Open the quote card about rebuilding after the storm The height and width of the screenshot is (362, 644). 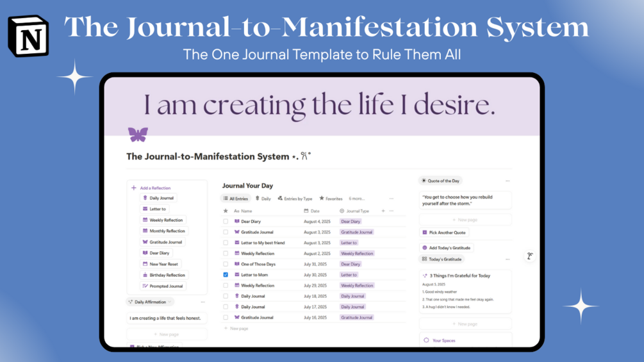coord(465,201)
